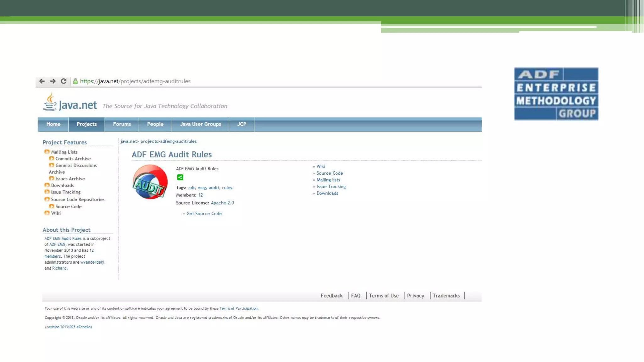Click the Get Source Code link
This screenshot has height=362, width=644.
pos(204,214)
